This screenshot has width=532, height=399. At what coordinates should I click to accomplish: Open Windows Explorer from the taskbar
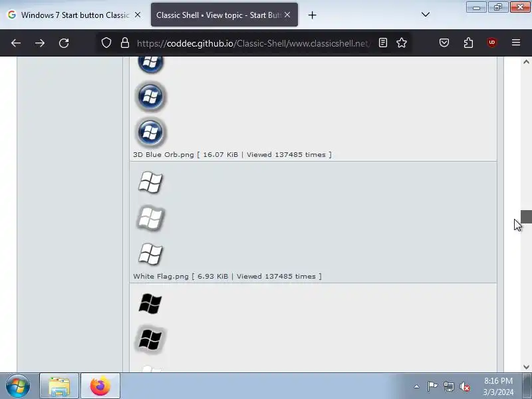[59, 386]
